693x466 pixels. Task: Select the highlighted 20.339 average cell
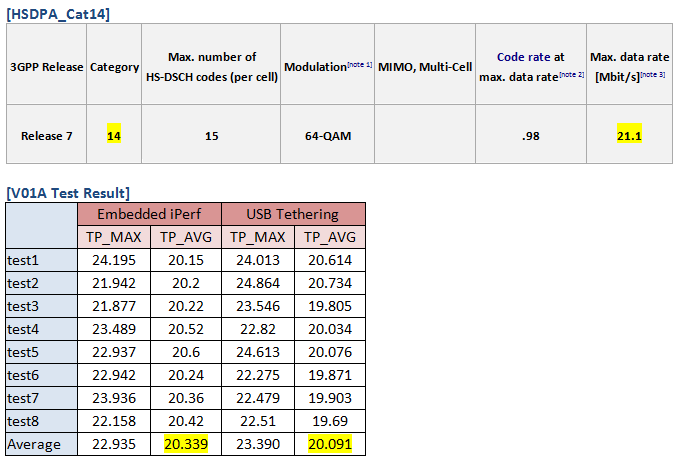185,443
